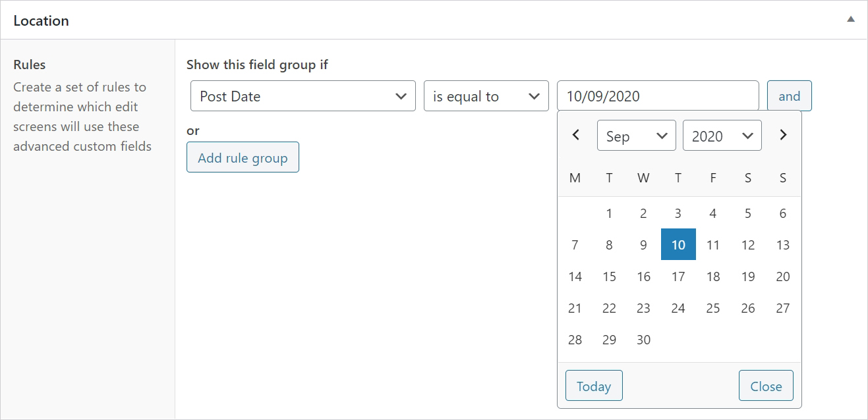Close the date picker
The height and width of the screenshot is (420, 868).
tap(766, 386)
